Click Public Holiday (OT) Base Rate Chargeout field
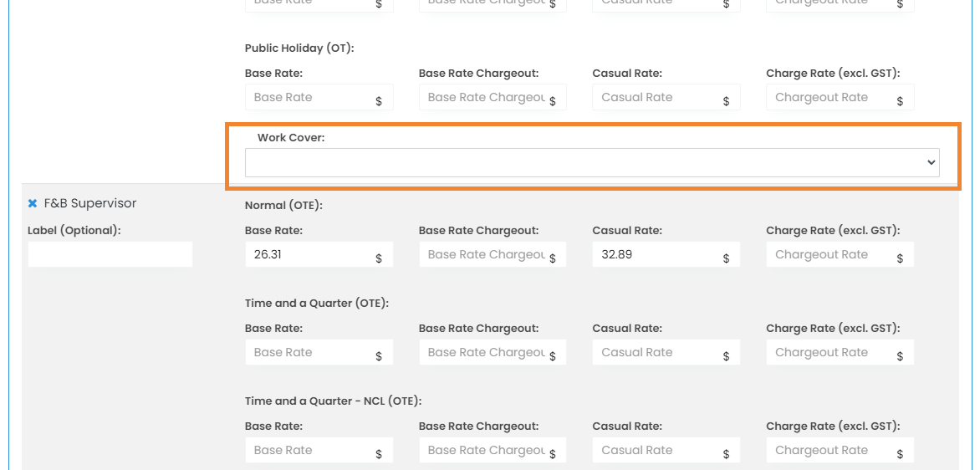This screenshot has height=470, width=980. 486,97
